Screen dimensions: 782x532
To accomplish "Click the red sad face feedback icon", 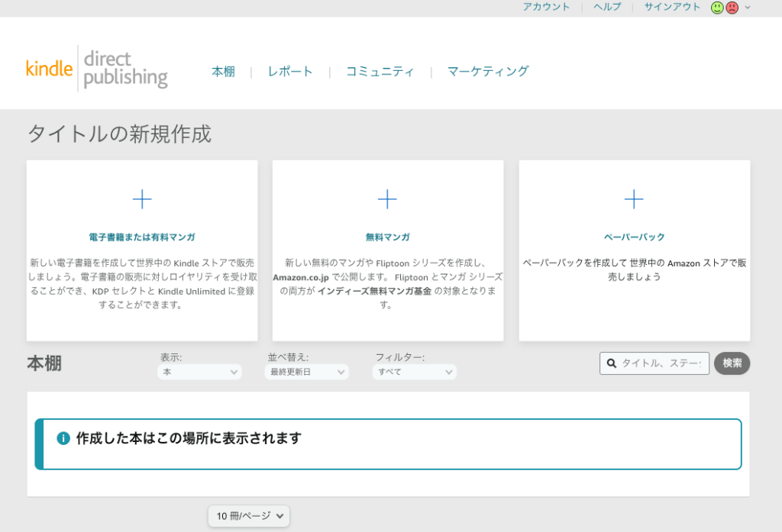I will 732,8.
